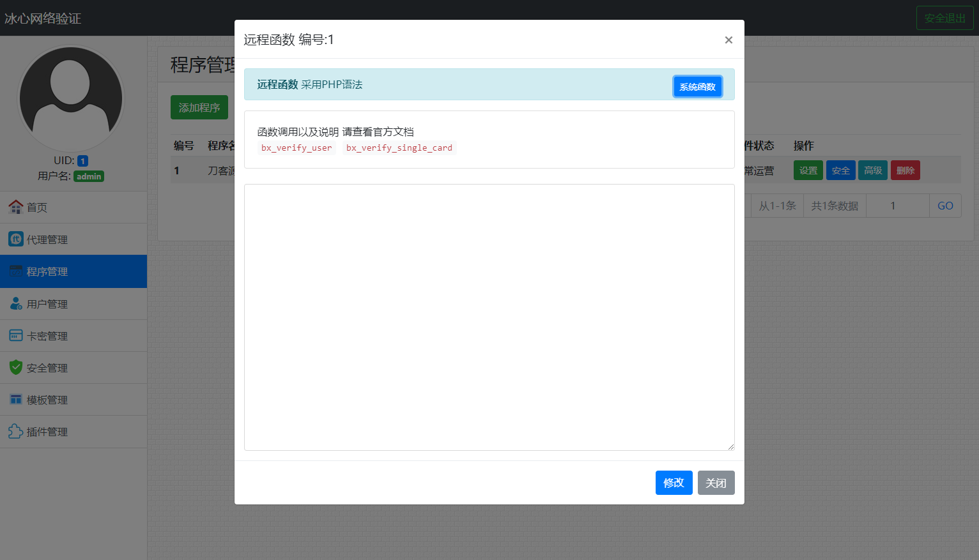
Task: Click the 卡密管理 card icon
Action: [16, 335]
